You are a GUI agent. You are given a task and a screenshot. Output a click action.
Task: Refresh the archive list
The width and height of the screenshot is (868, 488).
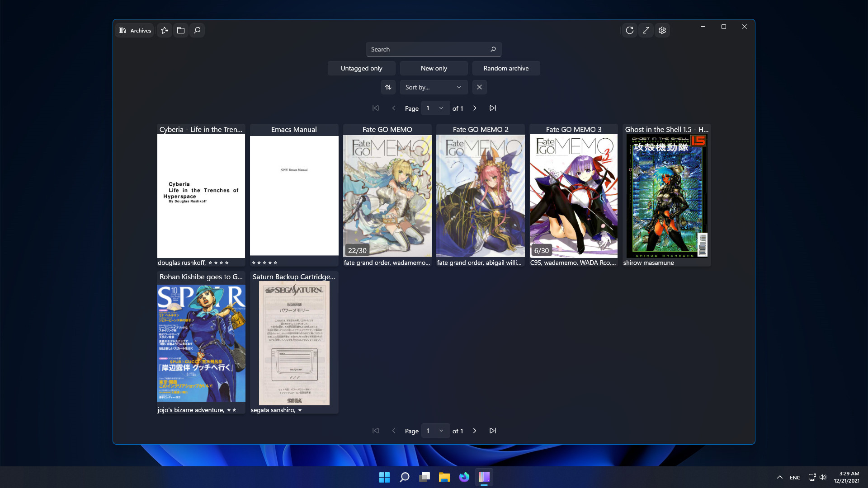tap(630, 30)
